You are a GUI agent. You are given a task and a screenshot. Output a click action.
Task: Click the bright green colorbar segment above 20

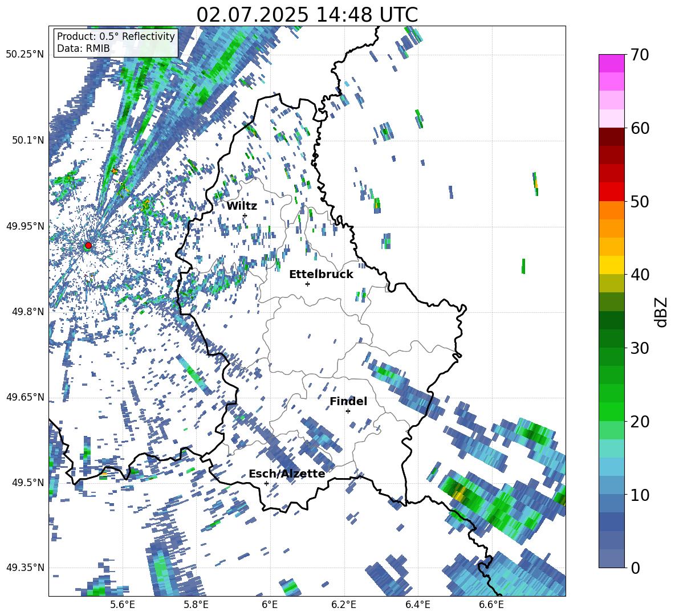pyautogui.click(x=611, y=411)
